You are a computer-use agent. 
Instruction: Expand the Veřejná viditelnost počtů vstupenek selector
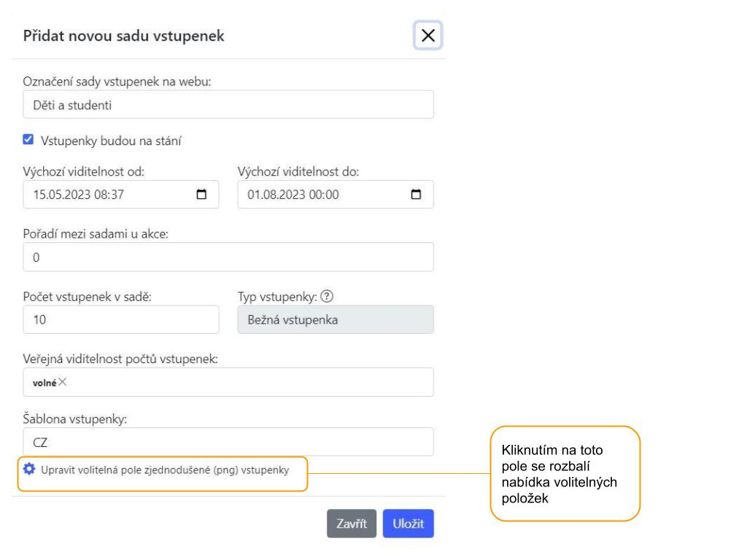(248, 382)
